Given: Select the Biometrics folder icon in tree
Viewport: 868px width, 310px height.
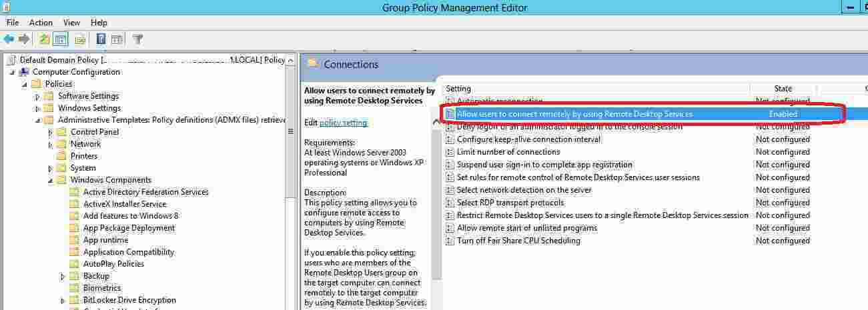Looking at the screenshot, I should click(x=75, y=288).
